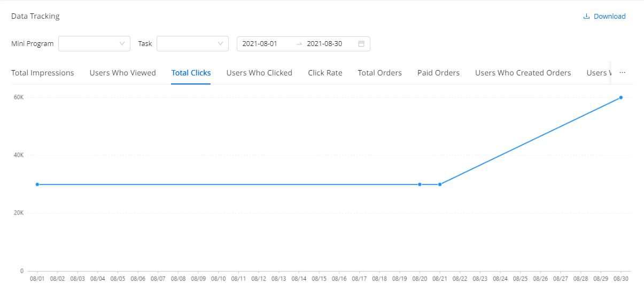Screen dimensions: 644x299
Task: Click the Download link
Action: tap(609, 17)
